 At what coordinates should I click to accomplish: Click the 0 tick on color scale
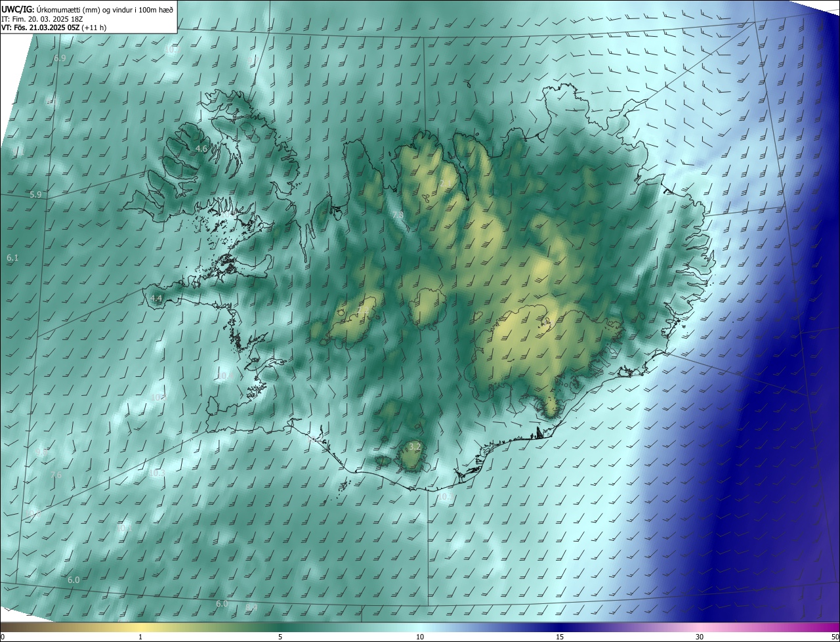click(3, 637)
